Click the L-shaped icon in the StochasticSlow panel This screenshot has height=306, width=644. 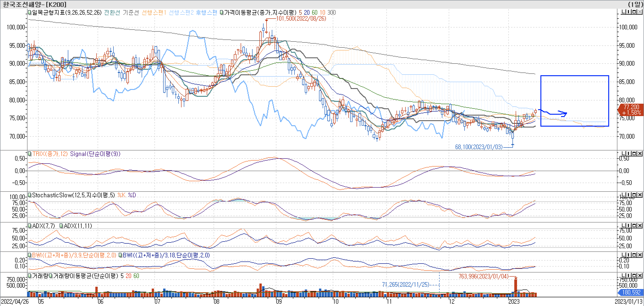click(x=623, y=195)
